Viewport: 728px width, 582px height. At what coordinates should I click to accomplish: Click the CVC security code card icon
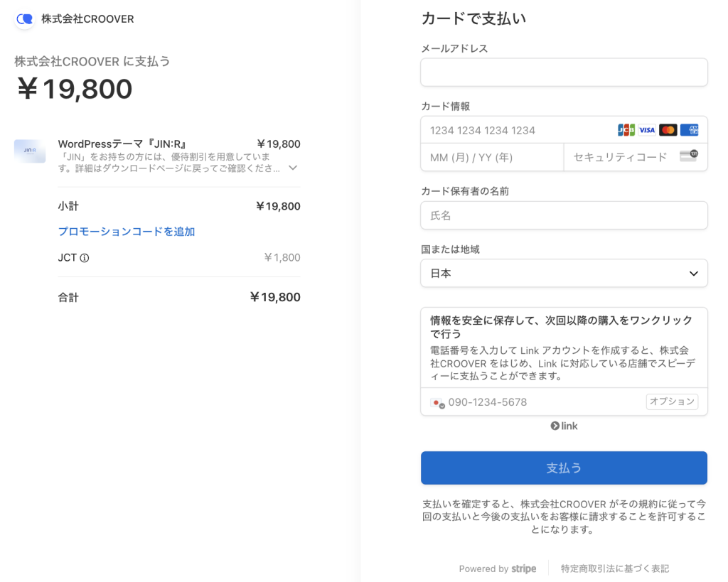tap(688, 156)
